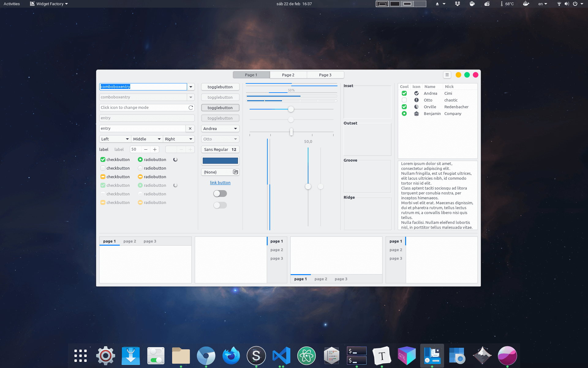Open the Middle combo box
The image size is (588, 368).
147,139
